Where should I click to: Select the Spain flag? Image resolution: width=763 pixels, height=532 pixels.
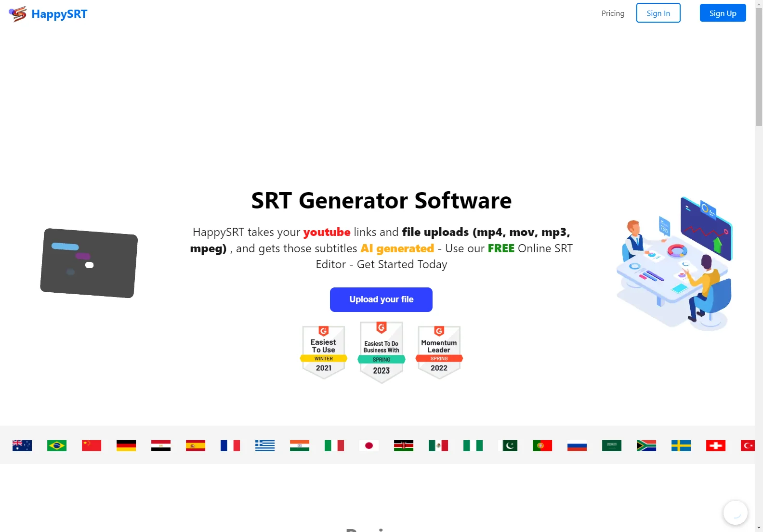(x=196, y=445)
